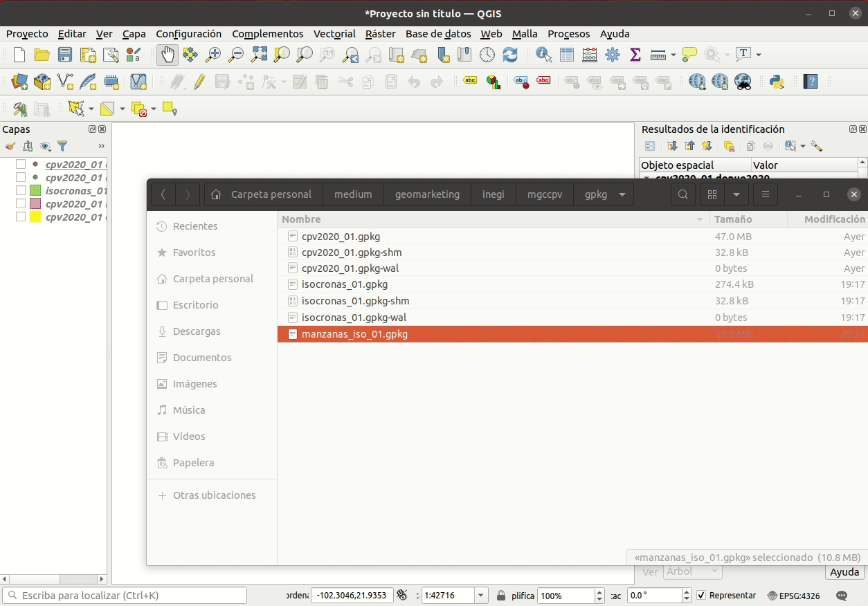
Task: Toggle map tips speech bubble icon
Action: click(689, 55)
